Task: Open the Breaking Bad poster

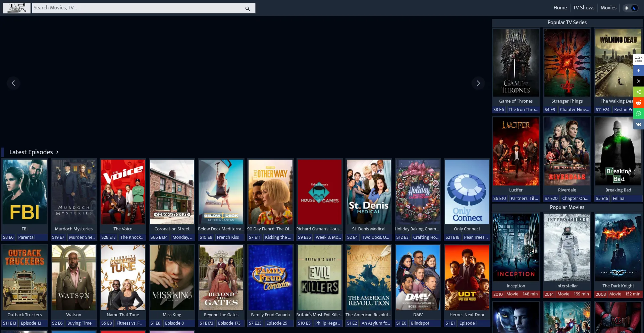Action: click(619, 152)
